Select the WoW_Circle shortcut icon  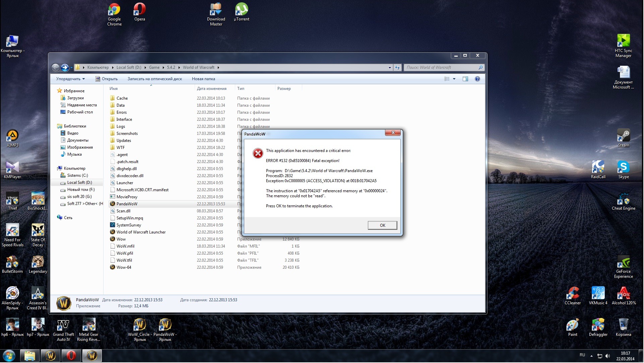[x=140, y=330]
